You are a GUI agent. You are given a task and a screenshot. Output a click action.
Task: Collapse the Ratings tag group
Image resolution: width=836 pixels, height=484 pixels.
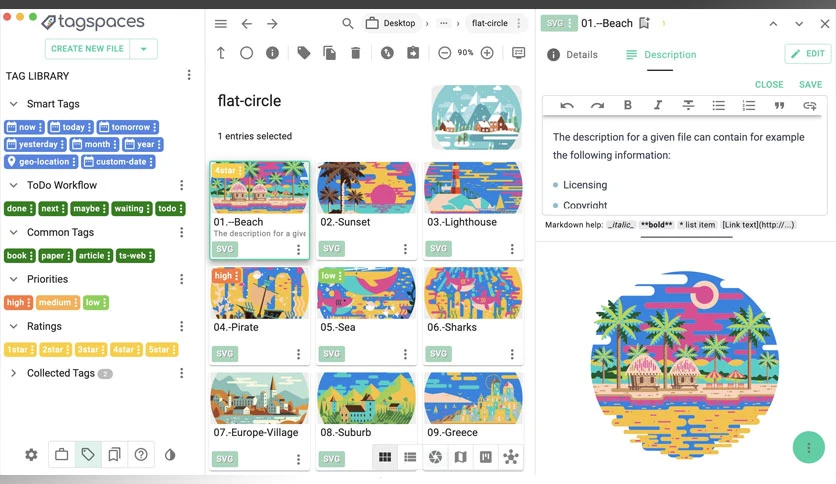pyautogui.click(x=14, y=326)
